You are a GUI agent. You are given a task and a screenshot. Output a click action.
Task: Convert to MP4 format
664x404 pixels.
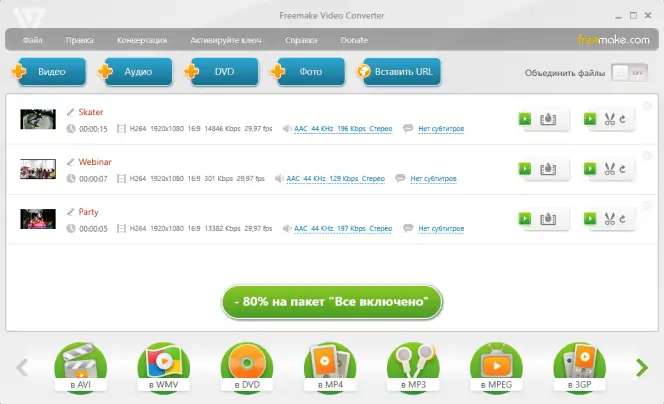tap(330, 368)
